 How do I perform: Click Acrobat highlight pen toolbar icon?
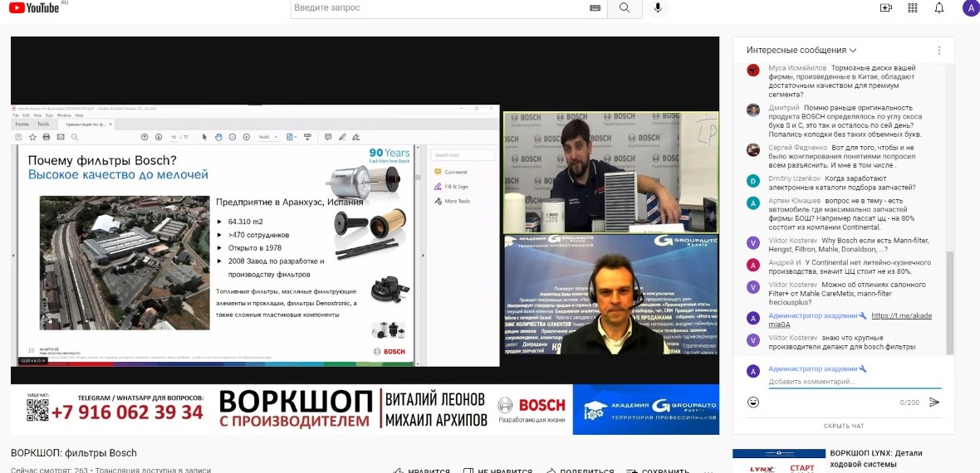tap(342, 137)
